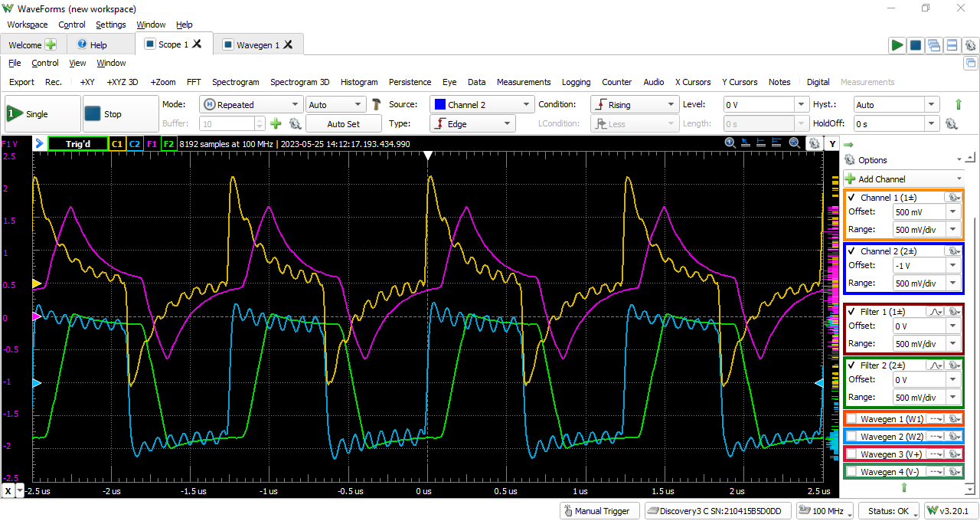Click the green right arrow above Options
Image resolution: width=980 pixels, height=521 pixels.
click(848, 144)
